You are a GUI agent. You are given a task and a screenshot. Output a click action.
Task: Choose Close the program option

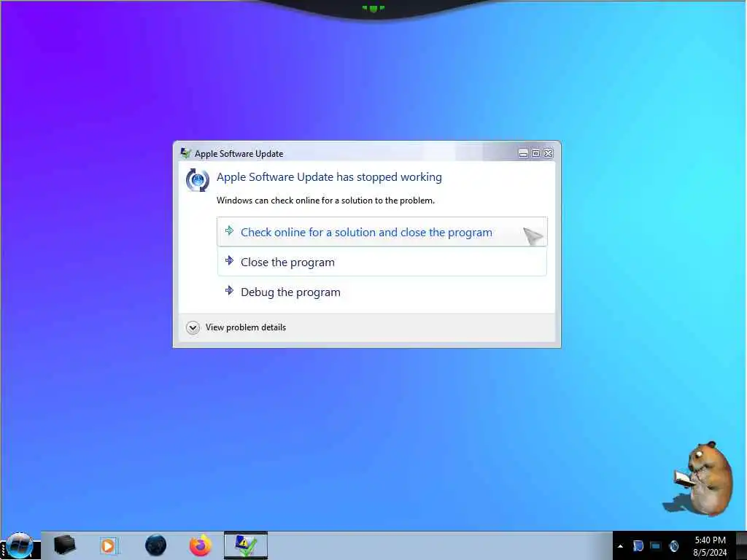point(382,262)
